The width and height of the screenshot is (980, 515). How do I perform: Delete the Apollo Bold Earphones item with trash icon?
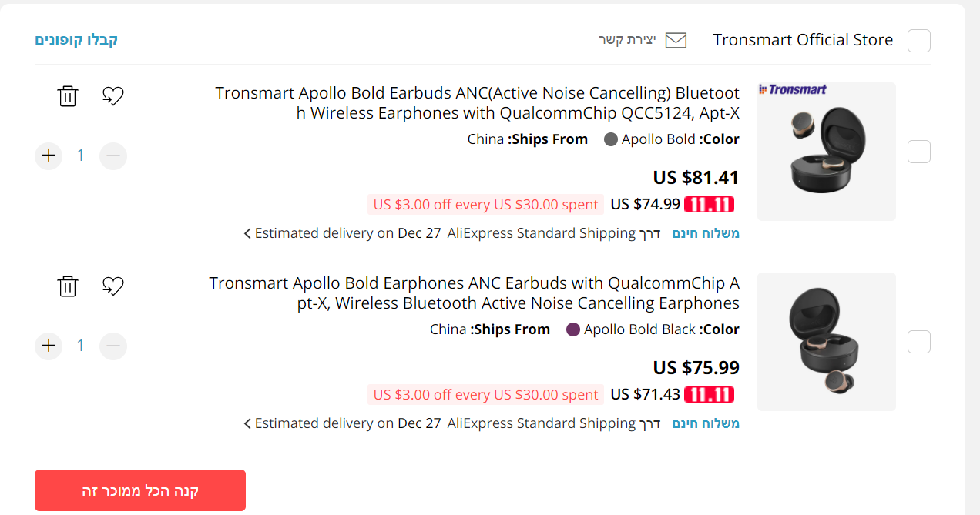pyautogui.click(x=68, y=286)
